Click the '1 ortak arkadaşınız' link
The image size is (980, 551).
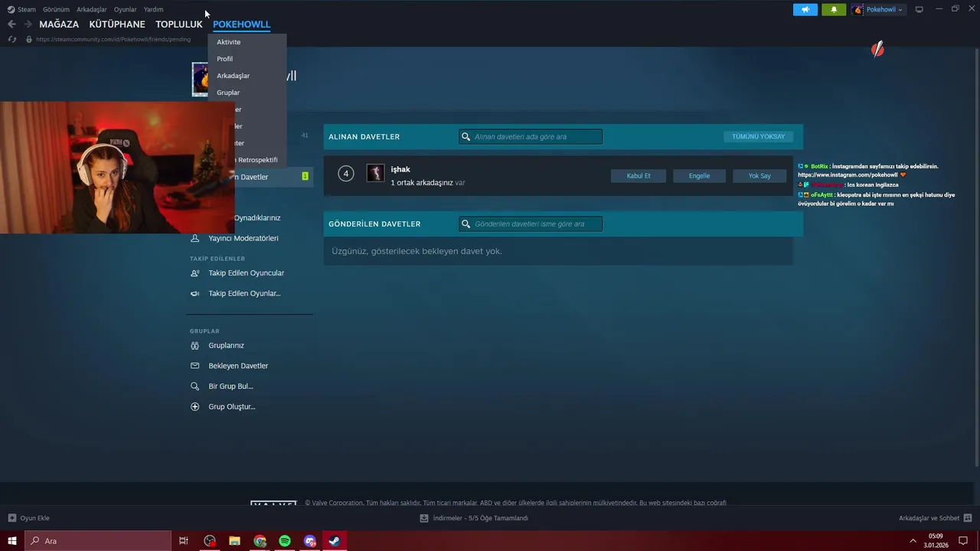(422, 183)
